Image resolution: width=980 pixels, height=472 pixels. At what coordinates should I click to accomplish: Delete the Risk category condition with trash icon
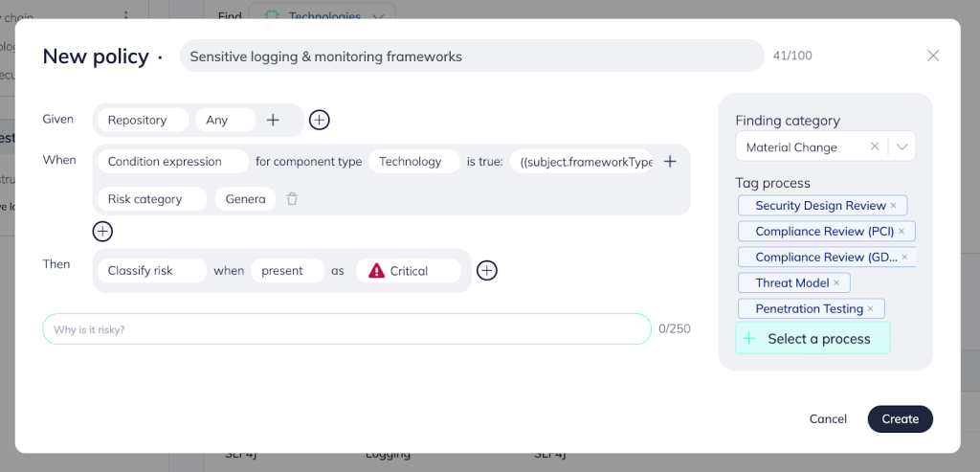point(293,199)
